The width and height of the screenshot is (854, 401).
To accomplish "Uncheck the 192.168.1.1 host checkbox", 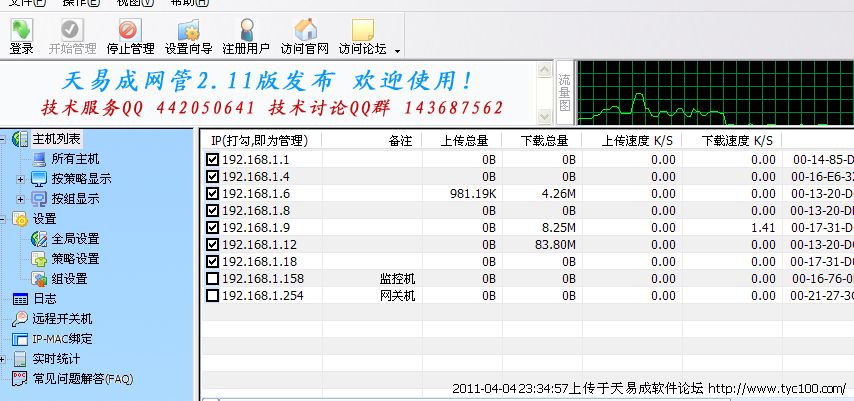I will click(212, 160).
